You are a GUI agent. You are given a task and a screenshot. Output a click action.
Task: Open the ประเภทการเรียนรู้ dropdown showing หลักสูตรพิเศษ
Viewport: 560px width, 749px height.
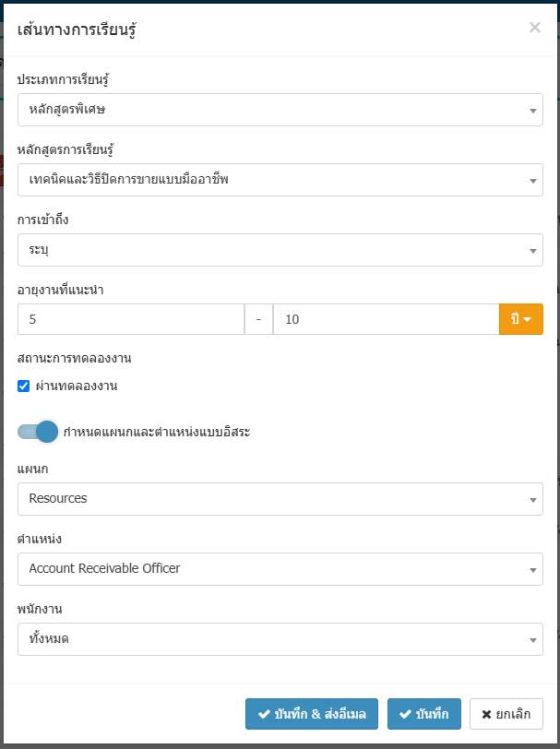click(x=280, y=110)
